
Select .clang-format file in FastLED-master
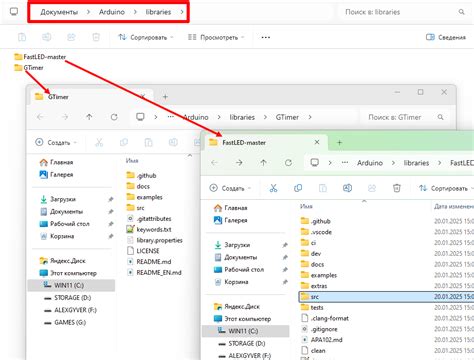click(325, 318)
